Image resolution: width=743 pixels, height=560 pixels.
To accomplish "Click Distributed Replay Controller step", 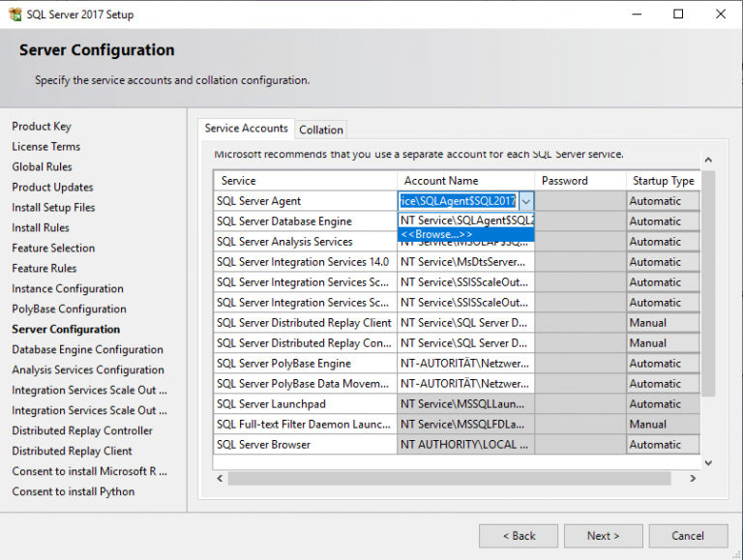I will [x=82, y=430].
